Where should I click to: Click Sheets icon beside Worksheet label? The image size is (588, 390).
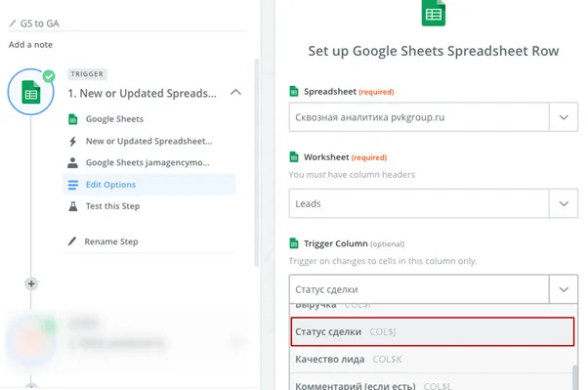click(294, 157)
